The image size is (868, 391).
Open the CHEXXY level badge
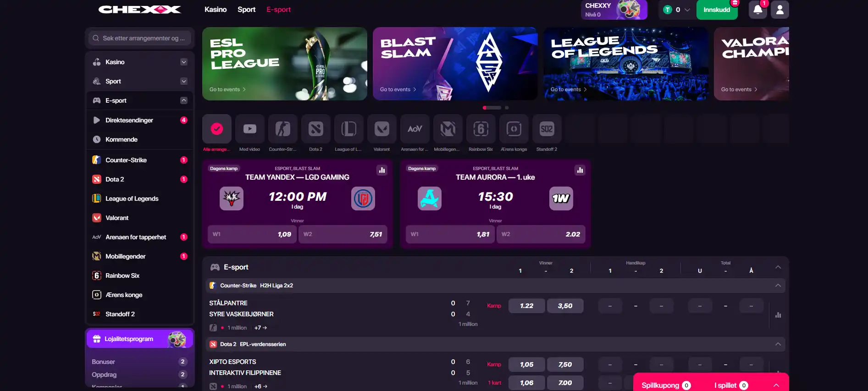click(x=614, y=10)
